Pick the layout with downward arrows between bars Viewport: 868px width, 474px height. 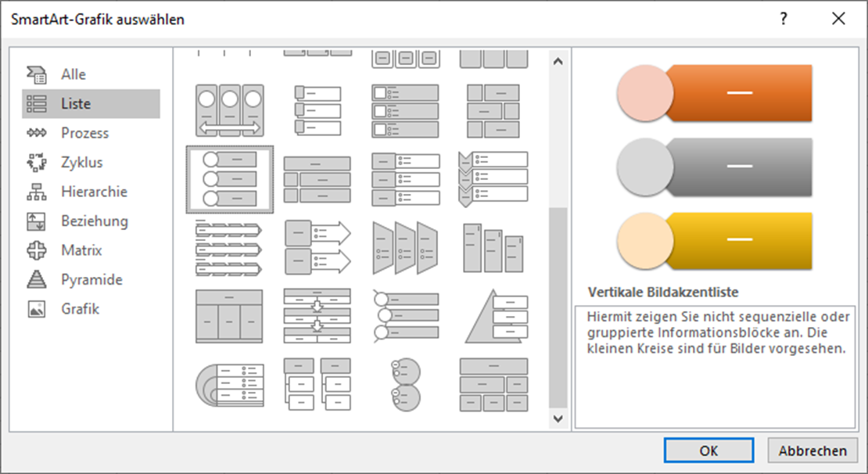pos(317,315)
